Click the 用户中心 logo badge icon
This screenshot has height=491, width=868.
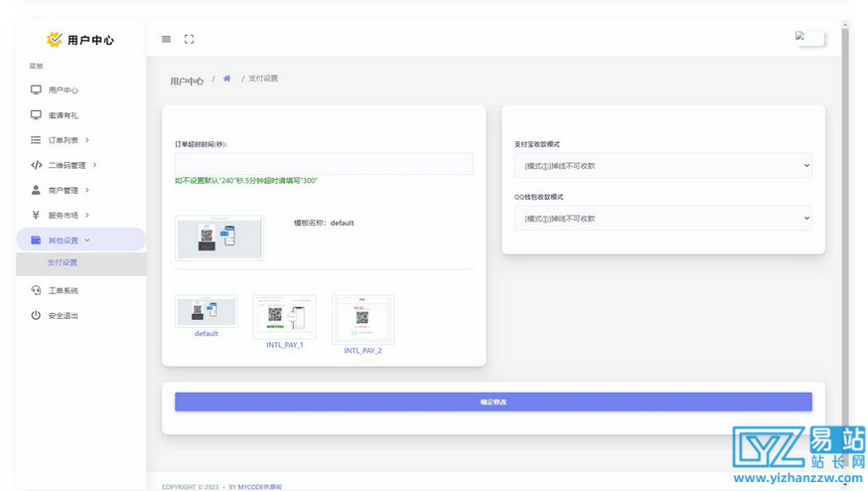[x=55, y=40]
